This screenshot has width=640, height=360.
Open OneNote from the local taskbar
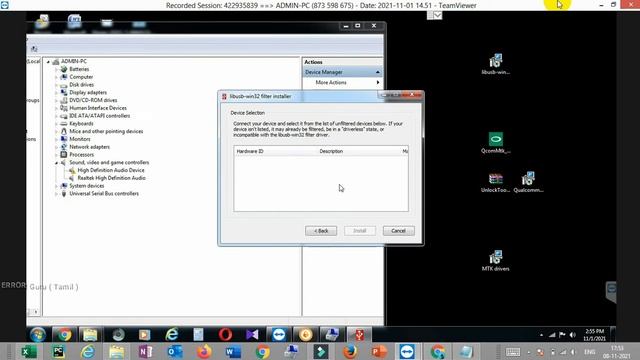pyautogui.click(x=146, y=352)
